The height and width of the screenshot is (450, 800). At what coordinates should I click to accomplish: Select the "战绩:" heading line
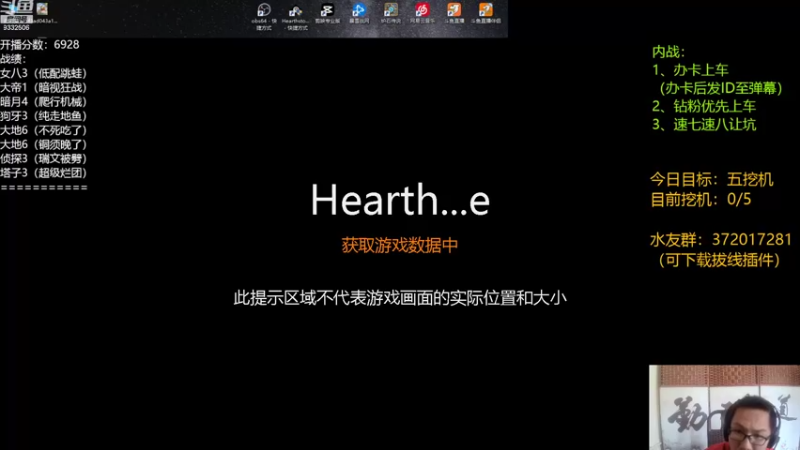click(x=13, y=59)
